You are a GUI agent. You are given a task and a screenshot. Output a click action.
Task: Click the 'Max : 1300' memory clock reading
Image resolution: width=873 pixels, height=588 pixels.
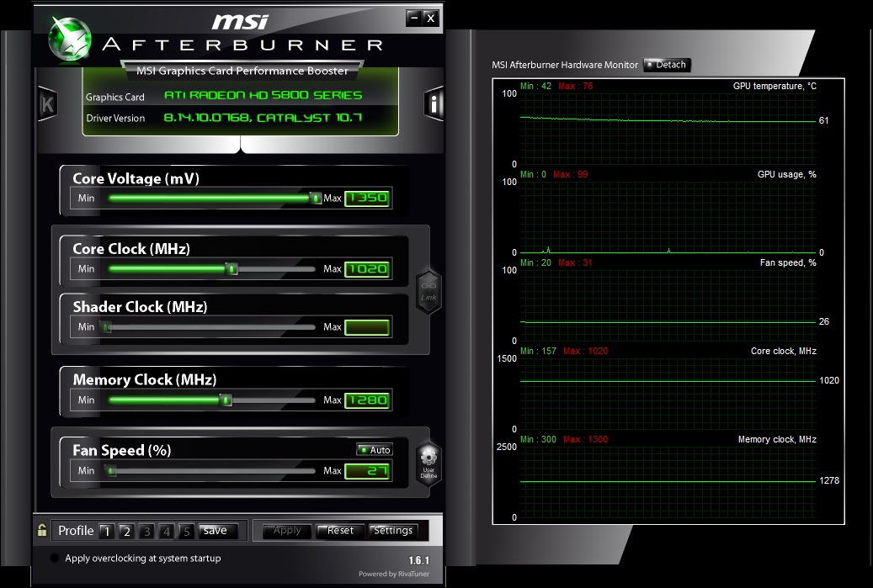coord(586,439)
